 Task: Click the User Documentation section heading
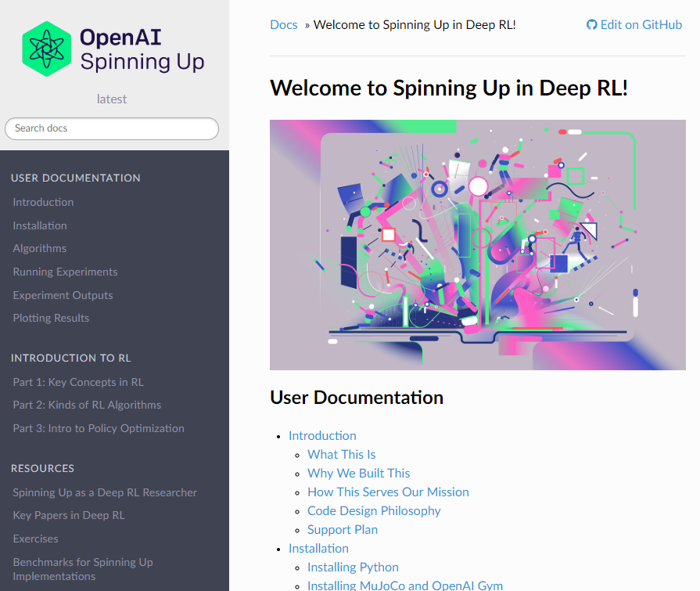[x=357, y=398]
